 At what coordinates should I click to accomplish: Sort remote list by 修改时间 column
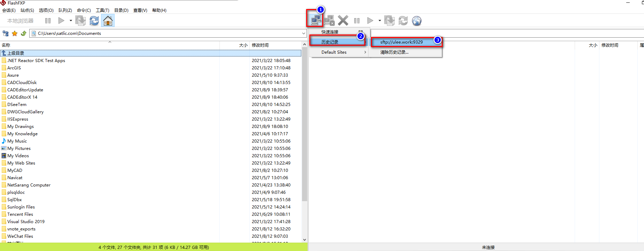[x=610, y=45]
